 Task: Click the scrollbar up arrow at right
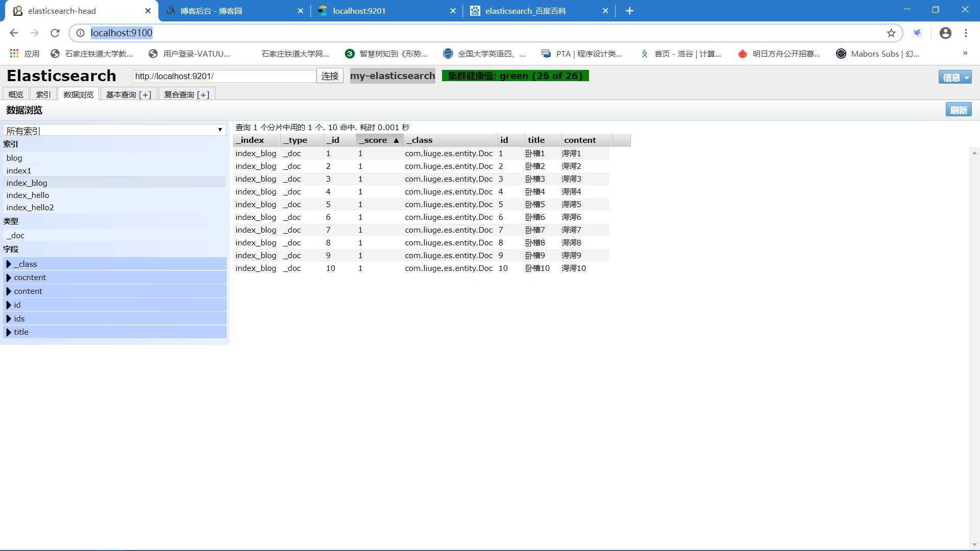(x=974, y=153)
